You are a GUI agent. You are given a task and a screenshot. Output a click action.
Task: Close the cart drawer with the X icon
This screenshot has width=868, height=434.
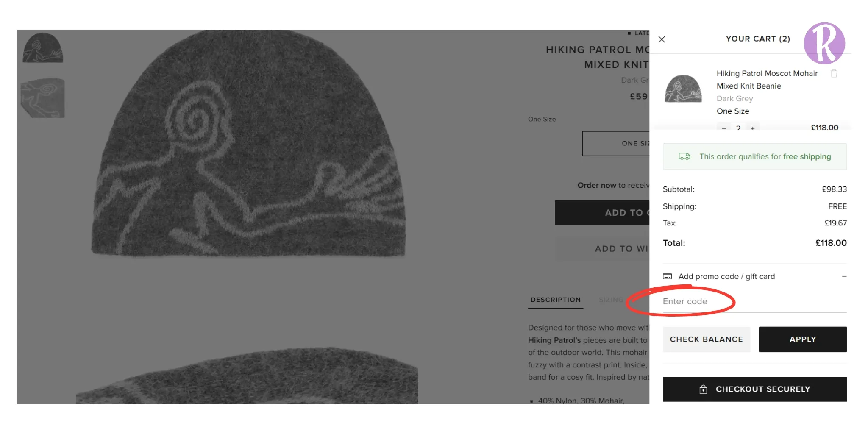coord(662,39)
